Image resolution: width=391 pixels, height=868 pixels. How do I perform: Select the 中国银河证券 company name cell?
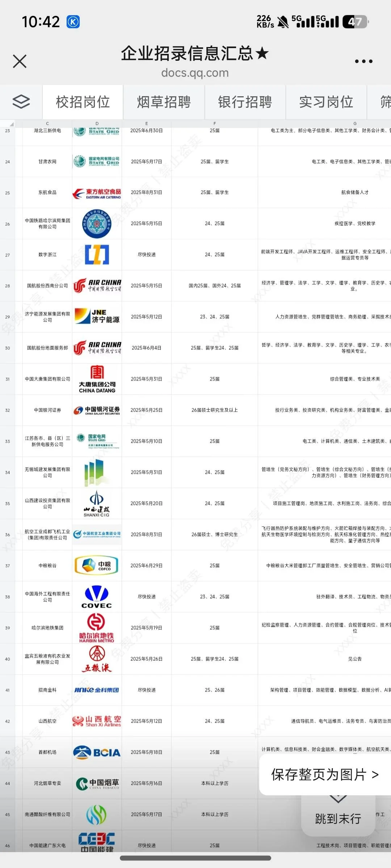47,410
